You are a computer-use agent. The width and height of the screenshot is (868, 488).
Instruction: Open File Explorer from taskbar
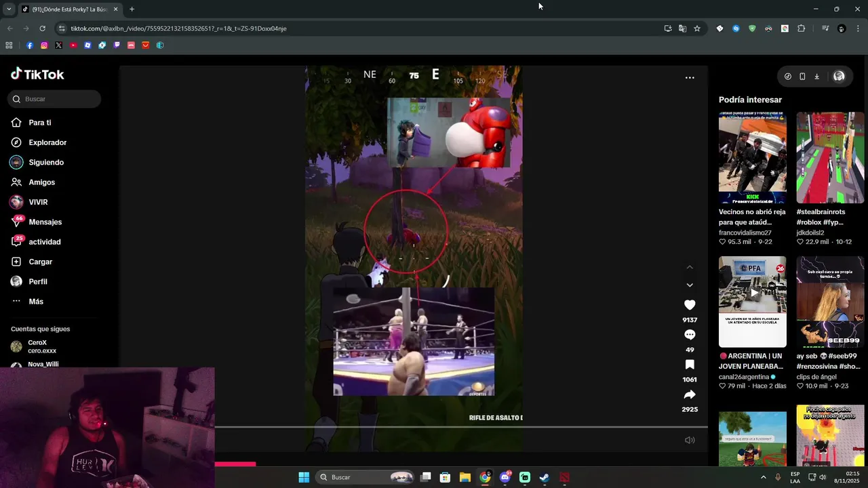tap(465, 477)
